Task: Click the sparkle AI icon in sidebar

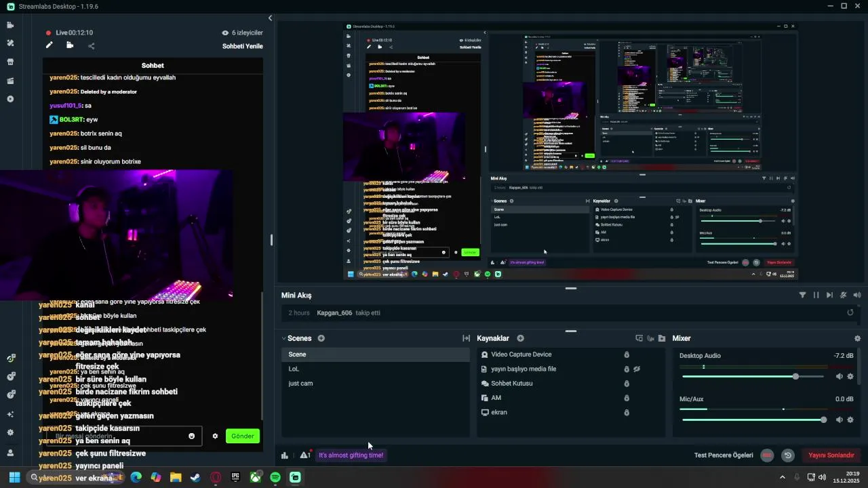Action: pos(10,414)
